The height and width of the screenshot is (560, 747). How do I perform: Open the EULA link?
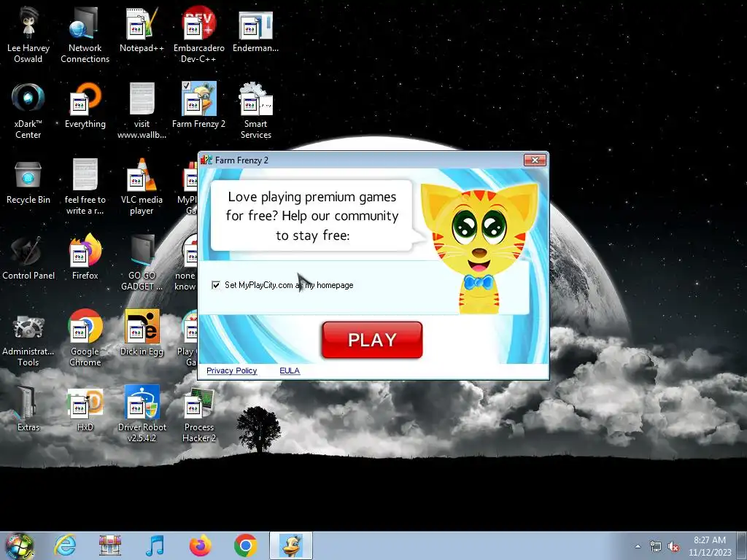click(290, 370)
